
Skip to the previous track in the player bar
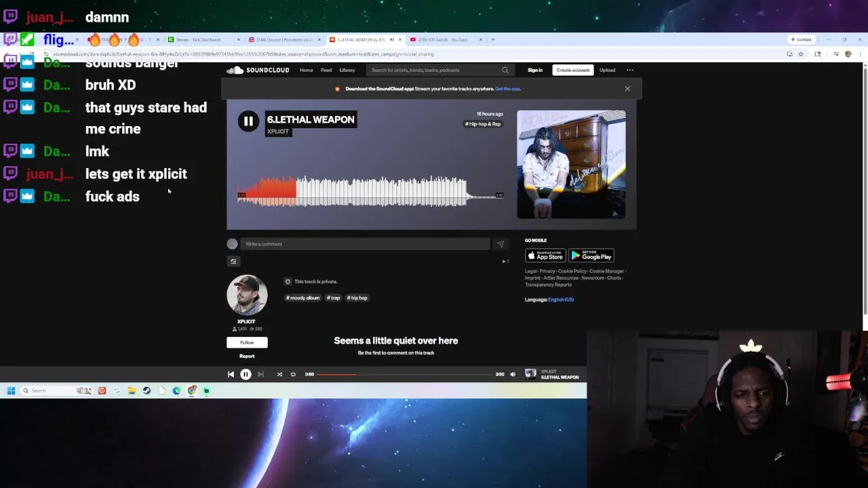tap(231, 374)
